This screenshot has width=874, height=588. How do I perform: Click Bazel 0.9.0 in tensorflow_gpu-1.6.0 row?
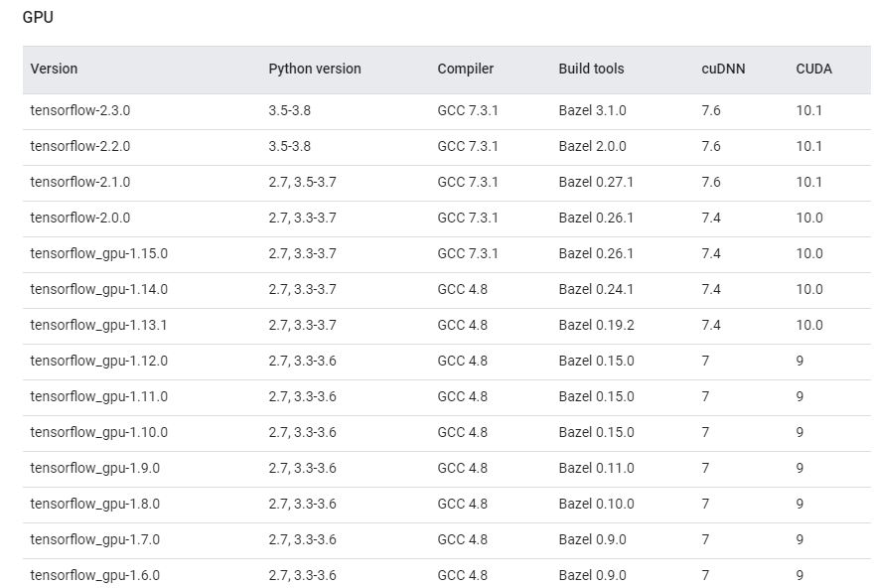(x=593, y=575)
